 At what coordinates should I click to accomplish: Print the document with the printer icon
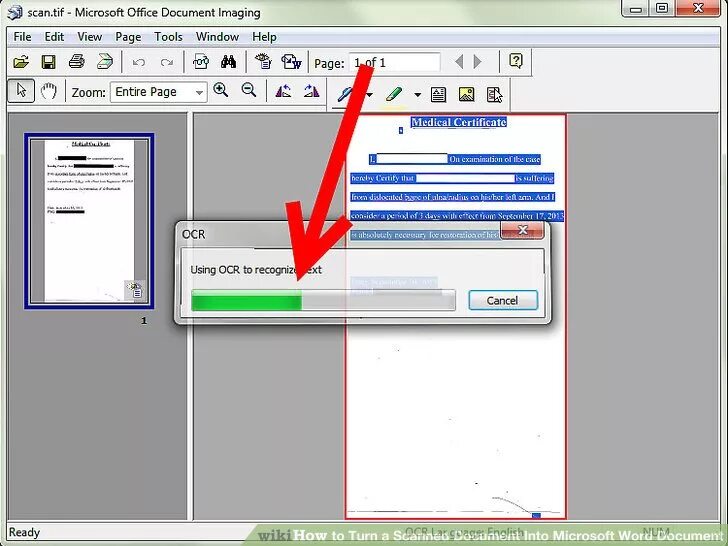[x=77, y=62]
